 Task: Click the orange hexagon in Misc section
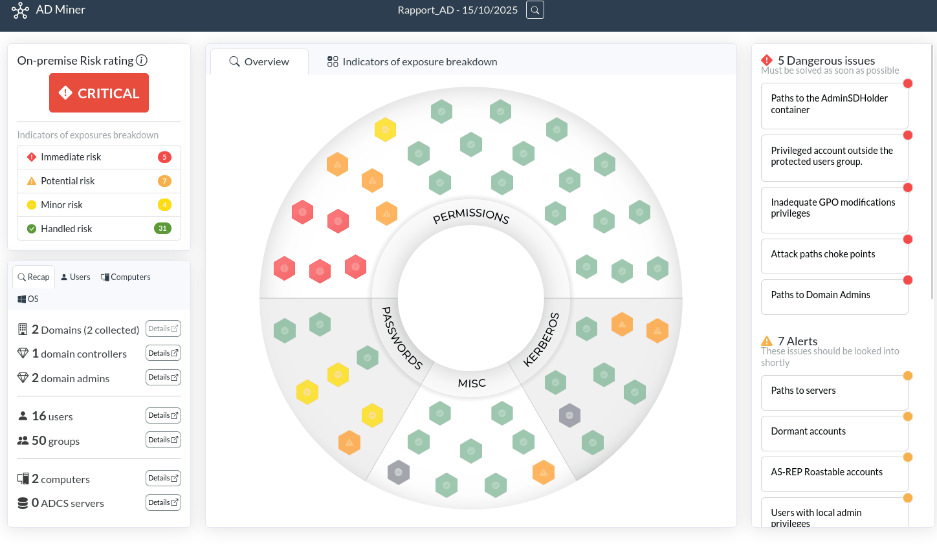(543, 473)
